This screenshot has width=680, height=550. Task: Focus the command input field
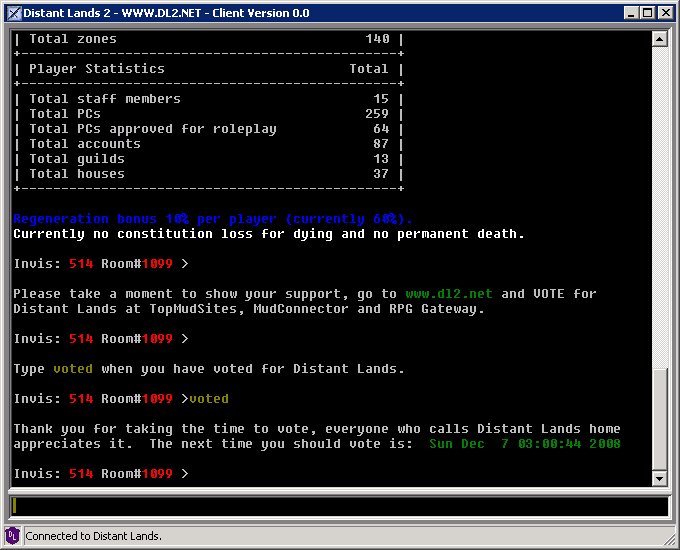coord(339,506)
